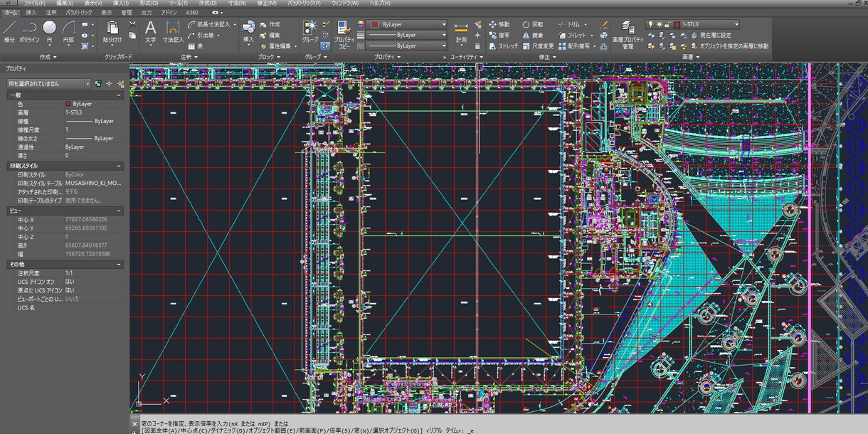Collapse the 一般 section in Properties
Image resolution: width=868 pixels, height=434 pixels.
click(x=120, y=95)
